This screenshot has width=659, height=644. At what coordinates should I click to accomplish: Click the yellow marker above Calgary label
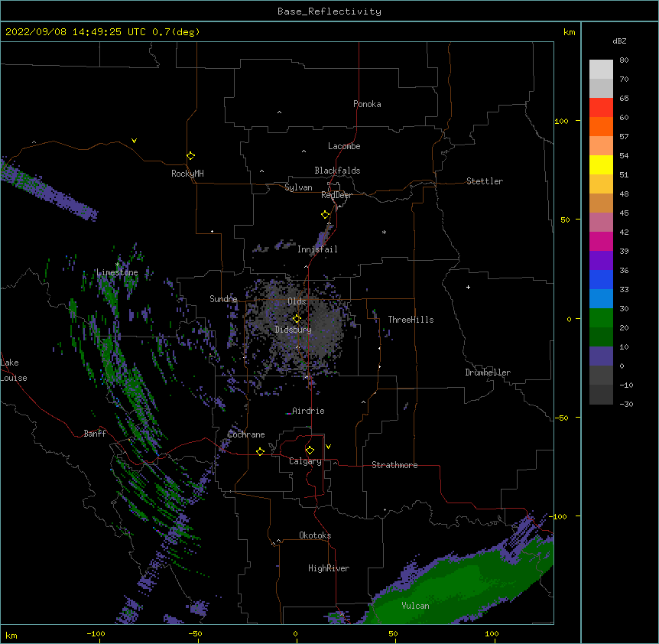(x=310, y=450)
